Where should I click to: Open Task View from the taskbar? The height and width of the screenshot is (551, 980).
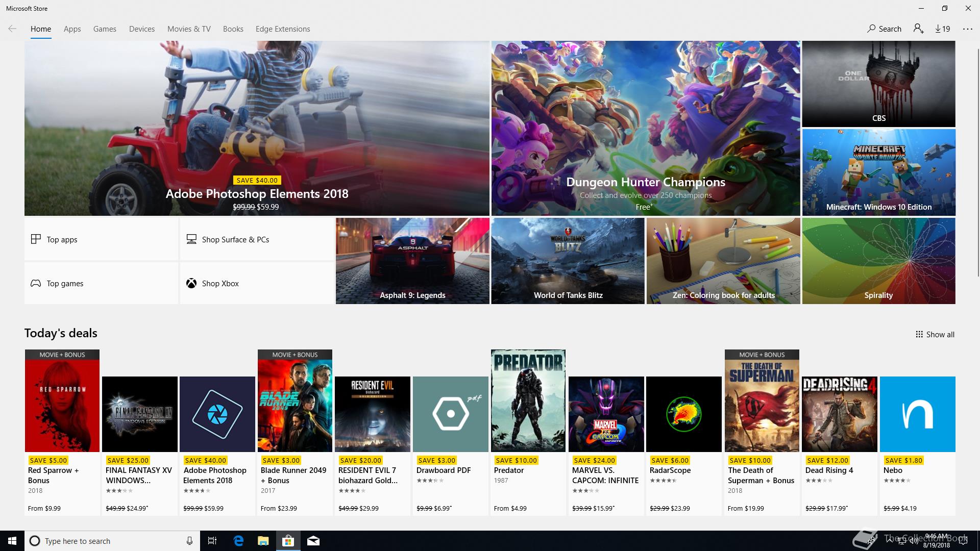tap(212, 541)
